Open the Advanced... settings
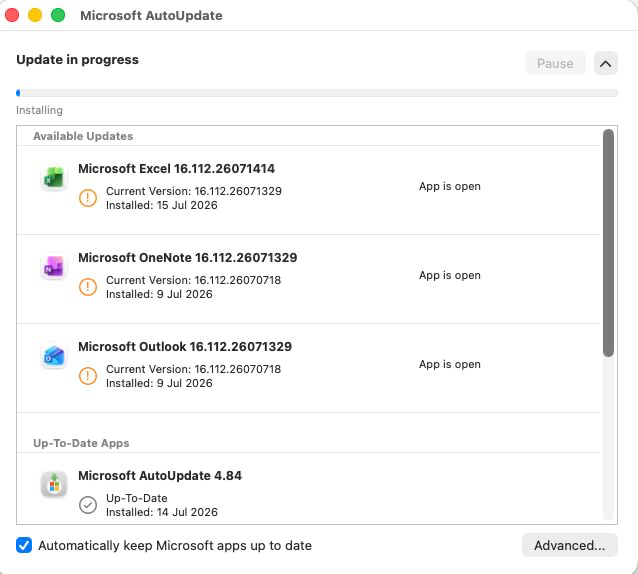638x574 pixels. (570, 545)
